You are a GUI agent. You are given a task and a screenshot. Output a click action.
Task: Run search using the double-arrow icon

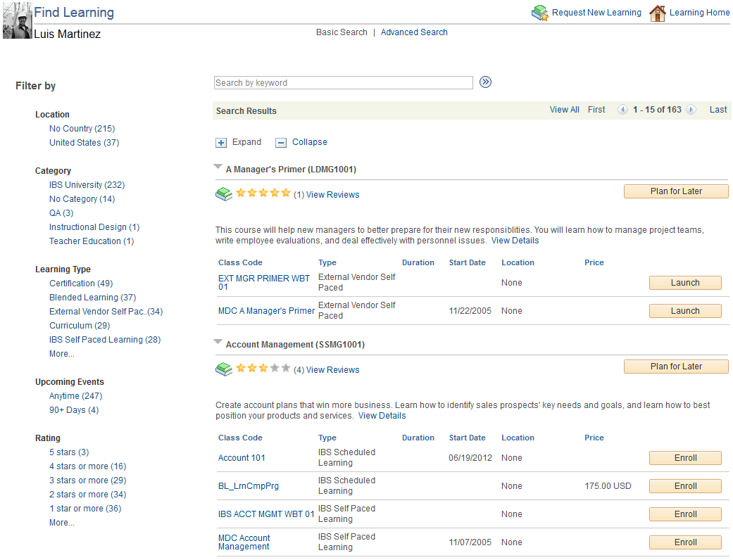[485, 82]
